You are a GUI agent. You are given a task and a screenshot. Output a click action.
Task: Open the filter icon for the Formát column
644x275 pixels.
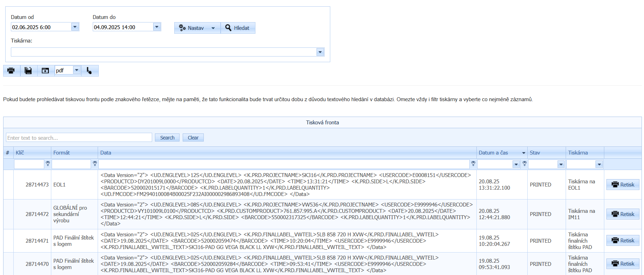[95, 164]
